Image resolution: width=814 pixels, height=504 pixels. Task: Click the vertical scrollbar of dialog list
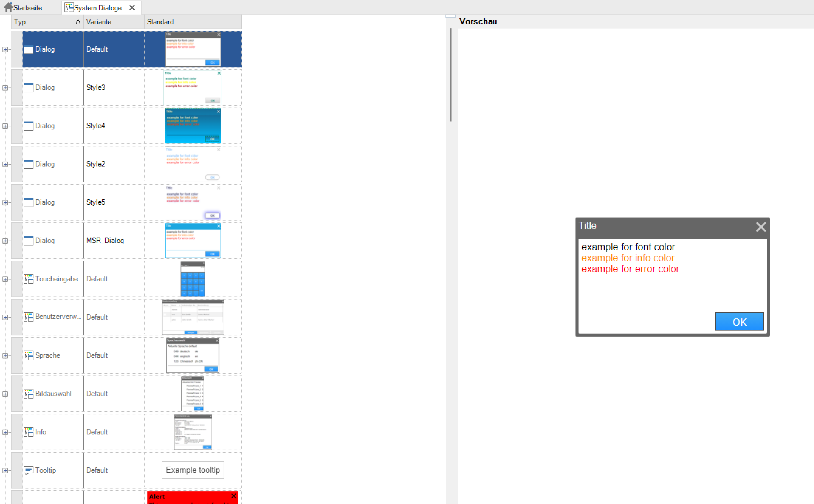point(451,75)
